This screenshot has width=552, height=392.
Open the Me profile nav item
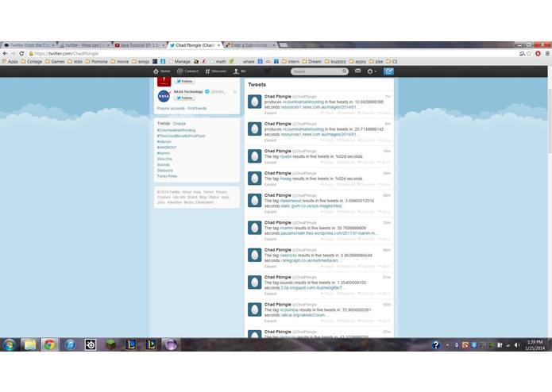pos(240,71)
